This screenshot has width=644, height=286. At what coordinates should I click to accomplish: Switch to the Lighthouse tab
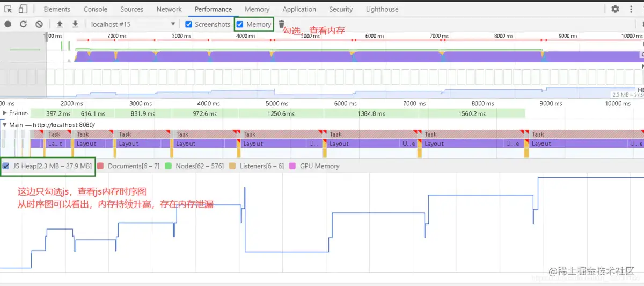click(x=382, y=9)
